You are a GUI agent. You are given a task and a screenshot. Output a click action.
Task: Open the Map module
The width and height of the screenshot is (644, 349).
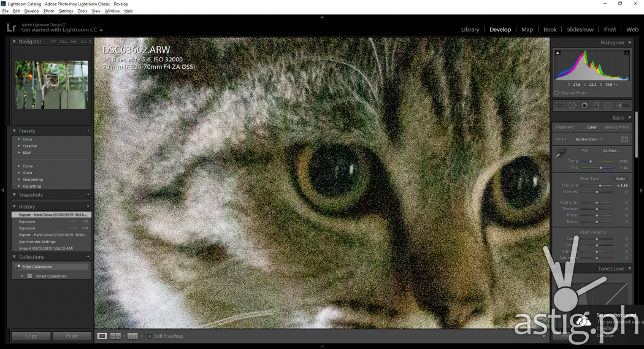527,29
